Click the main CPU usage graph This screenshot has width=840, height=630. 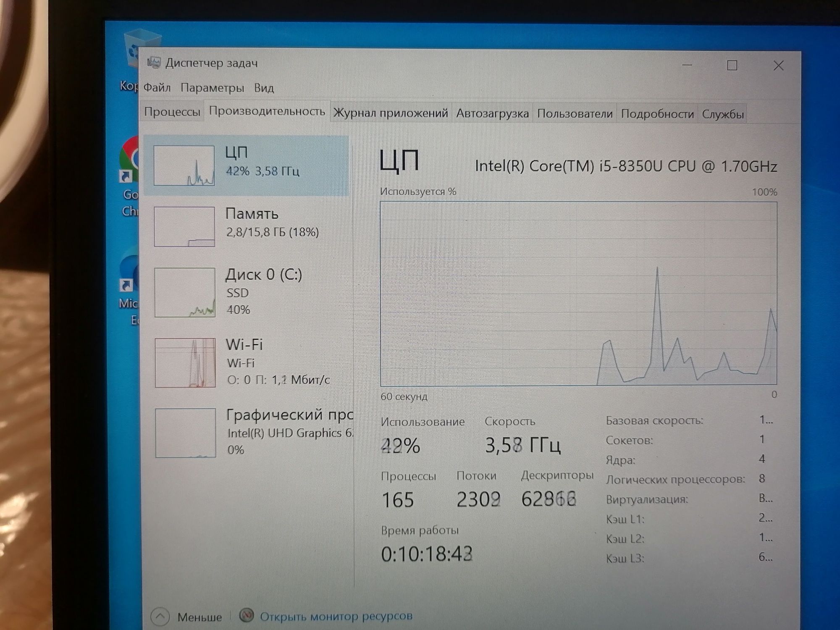coord(578,294)
